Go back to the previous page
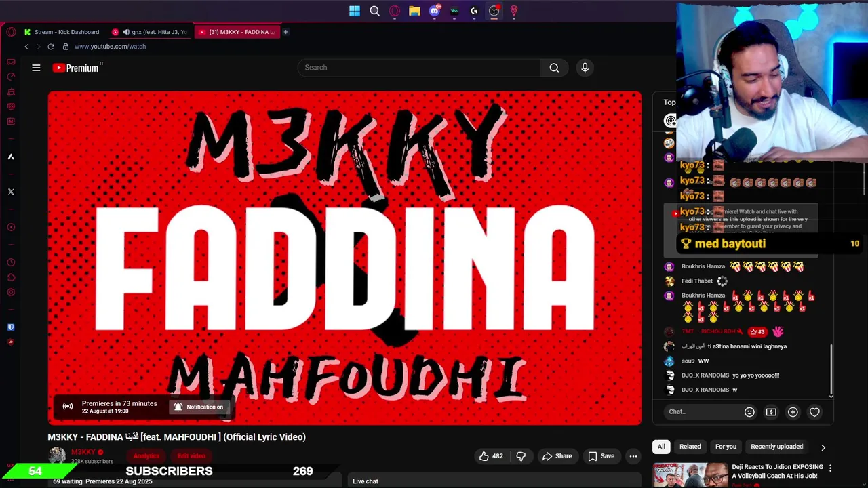The height and width of the screenshot is (488, 868). point(26,47)
